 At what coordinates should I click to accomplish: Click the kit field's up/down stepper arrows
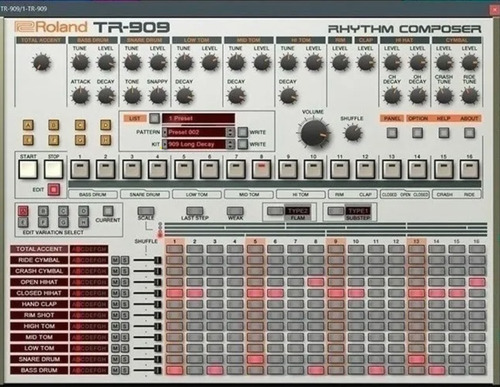[x=230, y=144]
